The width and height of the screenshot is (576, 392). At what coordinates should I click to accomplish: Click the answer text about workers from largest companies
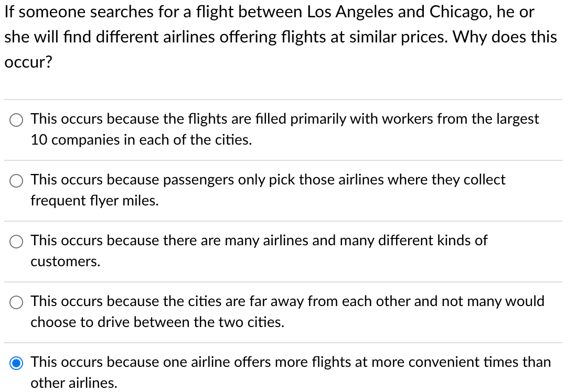(285, 129)
